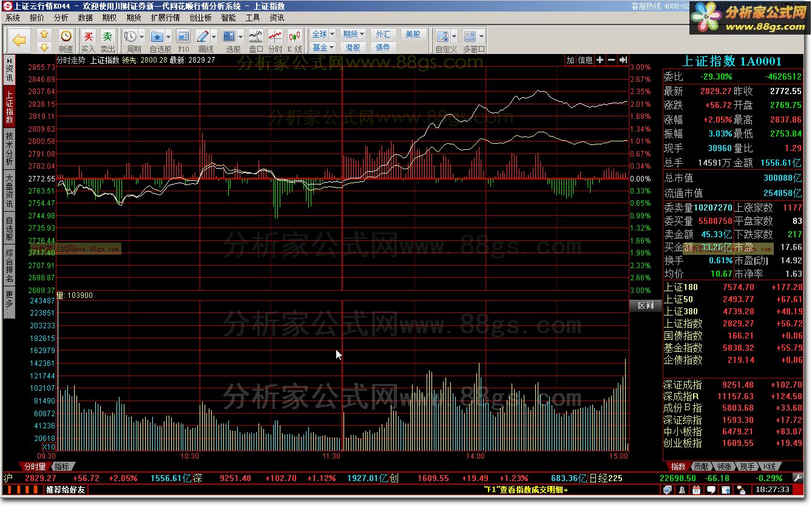Open the 期货 futures dropdown
Screen dimensions: 812x506
click(353, 34)
